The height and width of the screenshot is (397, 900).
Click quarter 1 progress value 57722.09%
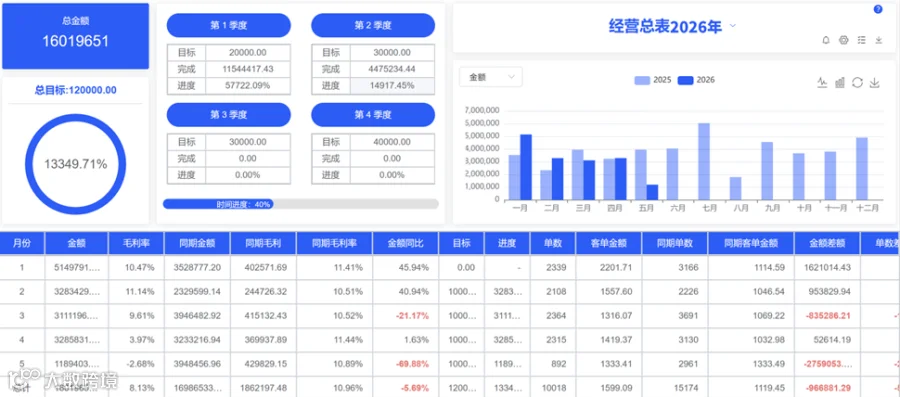click(248, 85)
